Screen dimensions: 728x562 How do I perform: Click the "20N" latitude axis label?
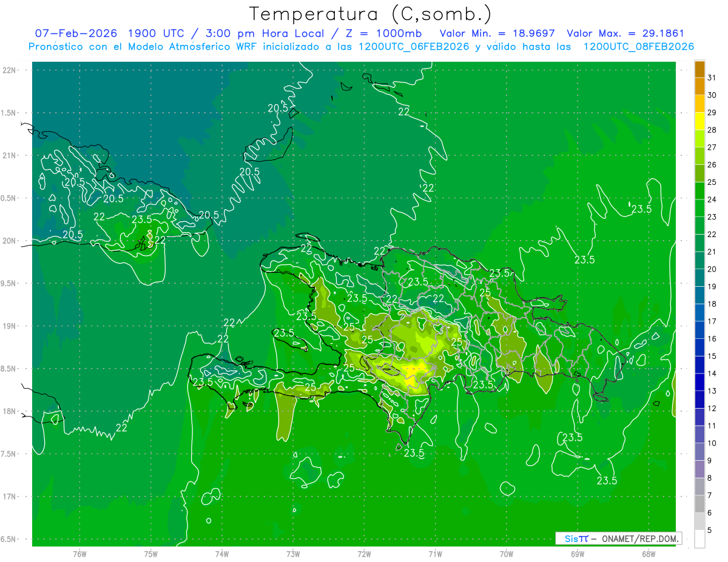[x=10, y=241]
